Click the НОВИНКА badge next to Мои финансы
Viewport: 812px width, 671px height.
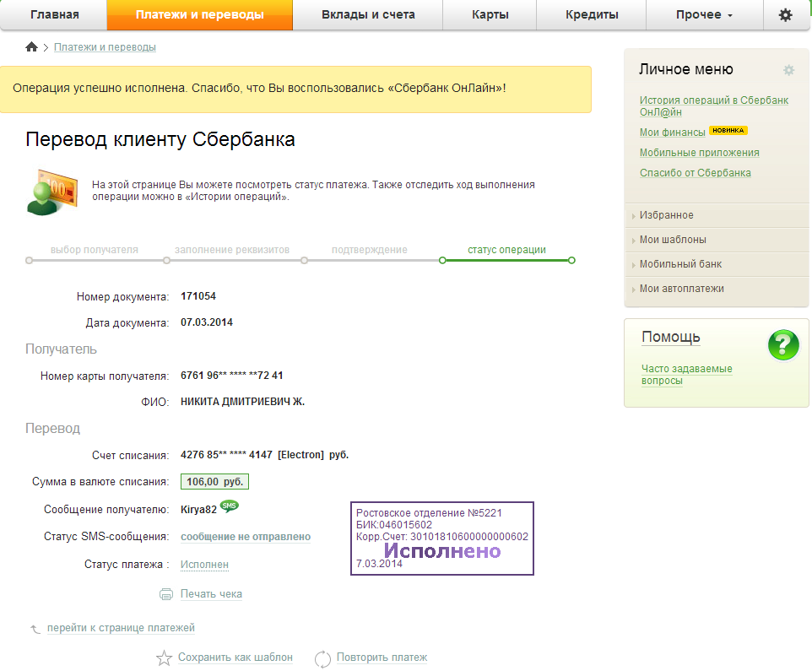click(728, 131)
